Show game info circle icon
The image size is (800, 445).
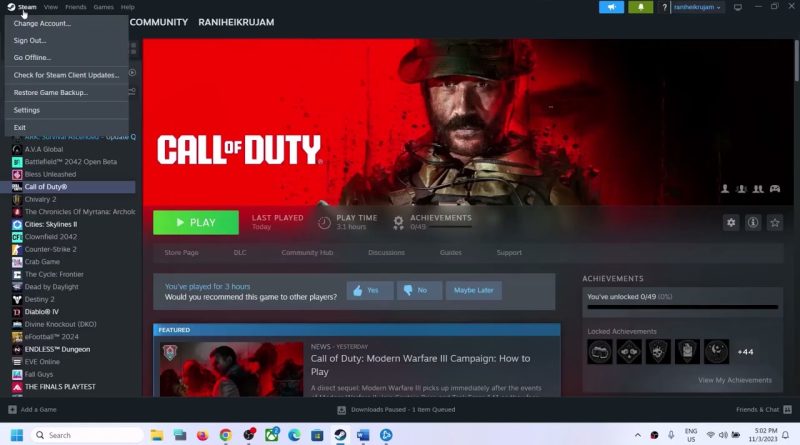tap(753, 222)
